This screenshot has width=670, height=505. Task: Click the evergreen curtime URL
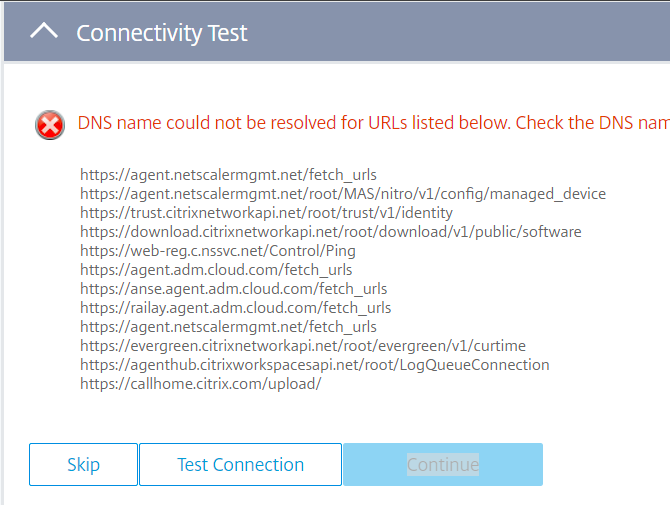[303, 346]
